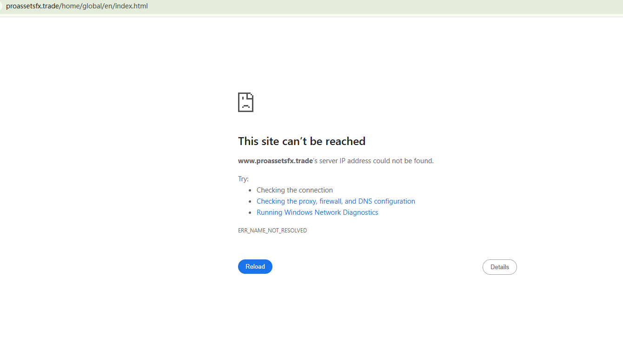Click the address bar URL proassetsfx.trade
This screenshot has width=623, height=364.
(77, 7)
